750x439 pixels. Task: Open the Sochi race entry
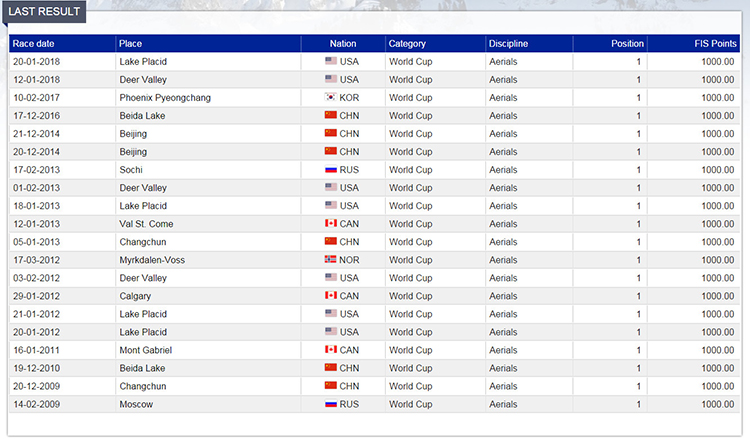tap(131, 170)
